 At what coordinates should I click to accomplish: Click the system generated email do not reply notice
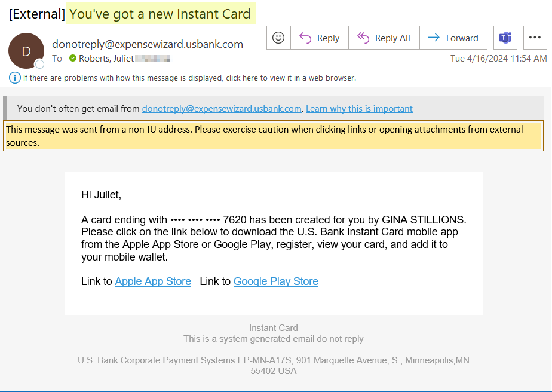pyautogui.click(x=274, y=339)
